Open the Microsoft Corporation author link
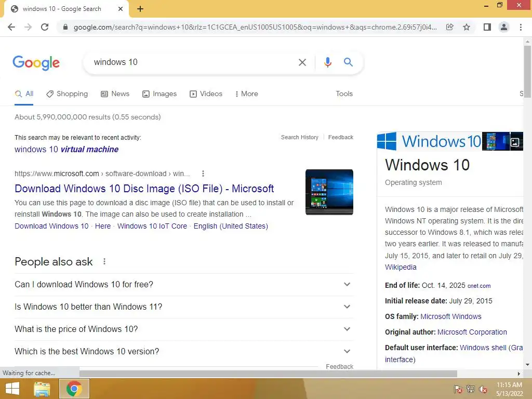The image size is (532, 399). click(472, 332)
